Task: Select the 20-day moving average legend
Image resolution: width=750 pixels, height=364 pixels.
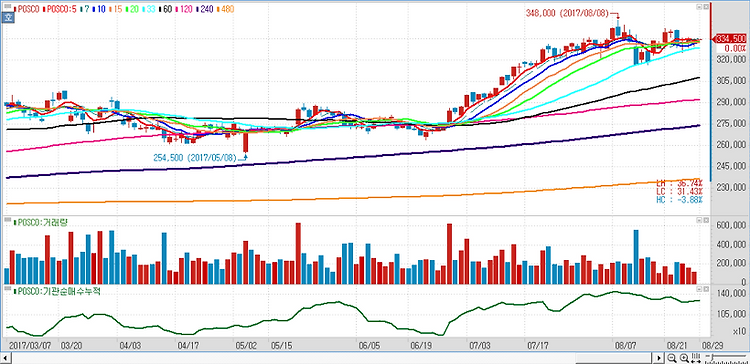Action: click(132, 9)
